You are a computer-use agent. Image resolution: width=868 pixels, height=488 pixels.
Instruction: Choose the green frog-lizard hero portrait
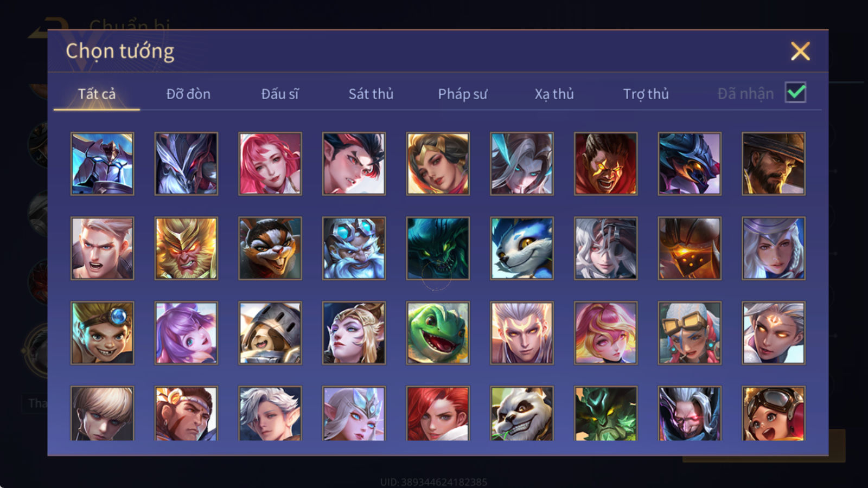[438, 333]
